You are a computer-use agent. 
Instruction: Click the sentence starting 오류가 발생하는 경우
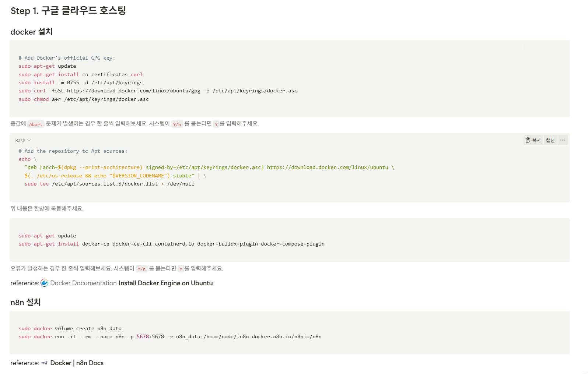pyautogui.click(x=117, y=268)
